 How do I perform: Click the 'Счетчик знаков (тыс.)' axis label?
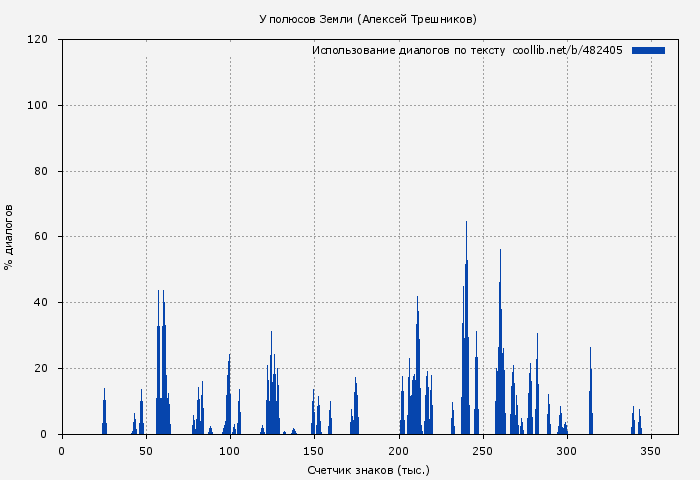click(368, 469)
